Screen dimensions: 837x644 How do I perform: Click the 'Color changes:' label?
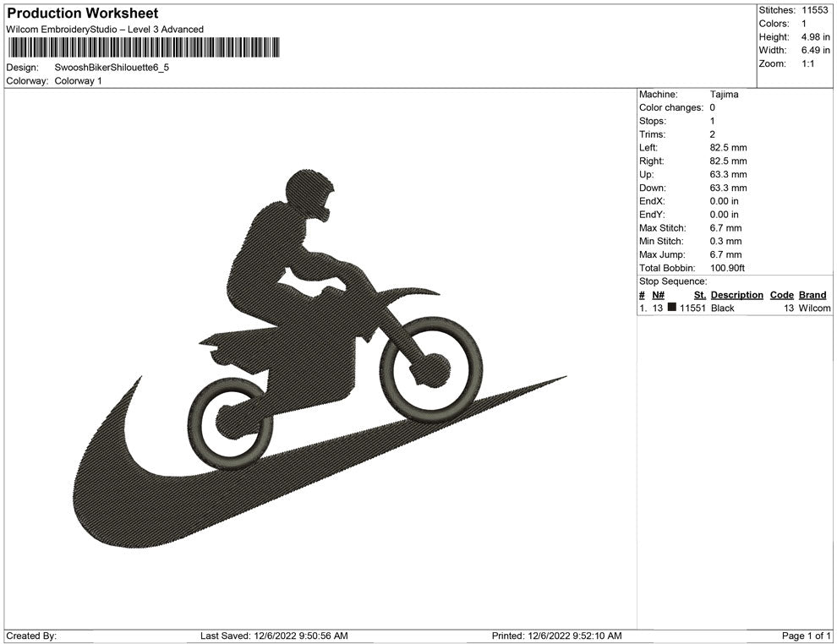coord(671,108)
